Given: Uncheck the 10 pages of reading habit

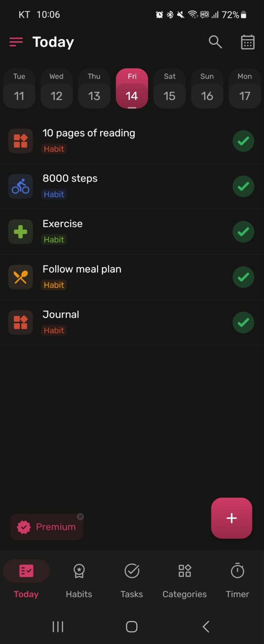Looking at the screenshot, I should pos(243,141).
